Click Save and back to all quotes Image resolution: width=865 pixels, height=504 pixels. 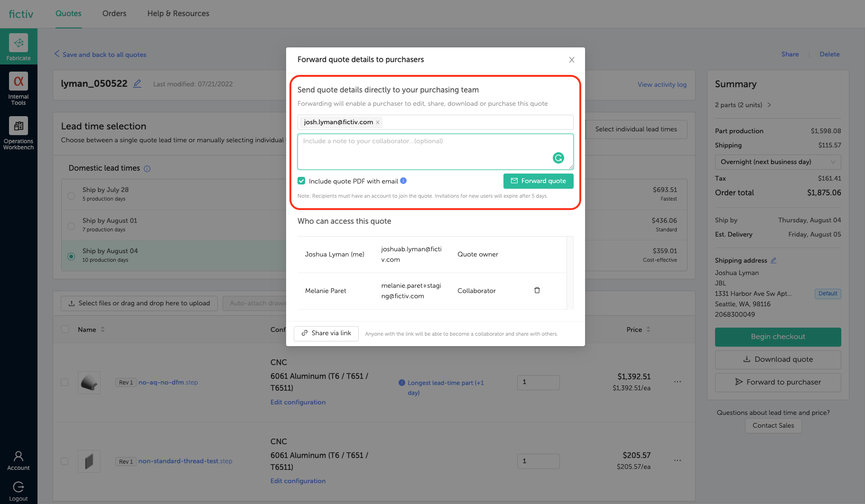pos(100,55)
